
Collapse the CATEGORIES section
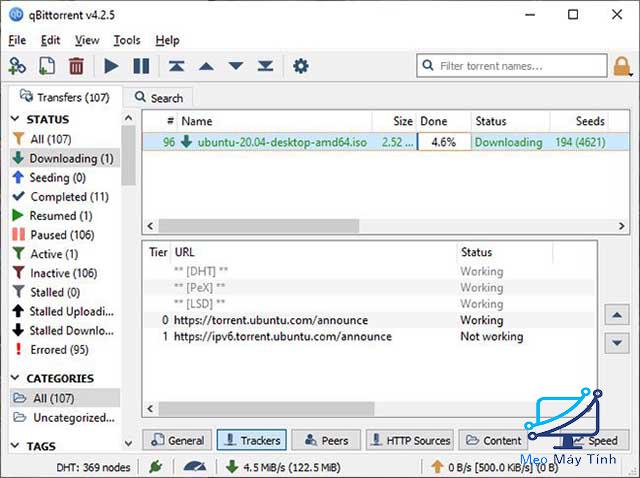click(15, 378)
